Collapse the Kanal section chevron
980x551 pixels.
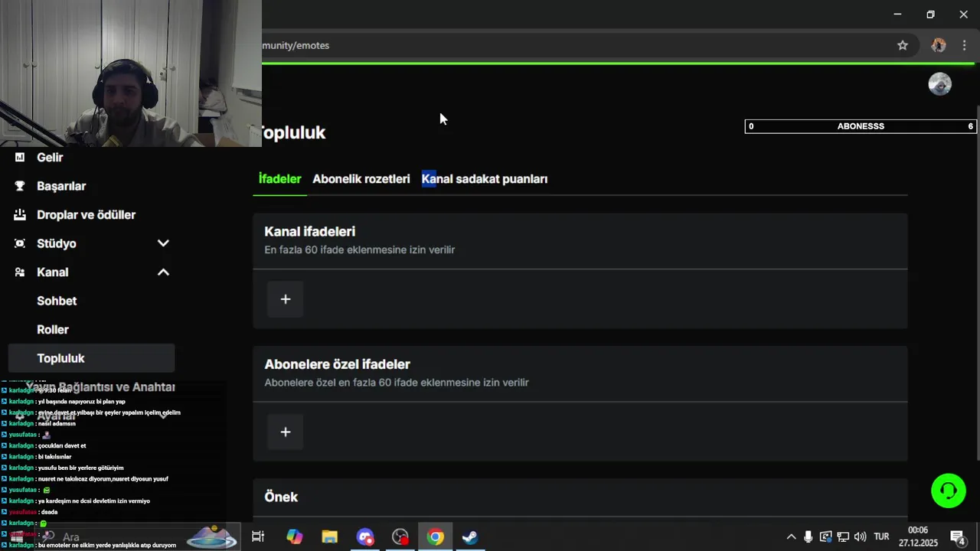click(x=163, y=272)
